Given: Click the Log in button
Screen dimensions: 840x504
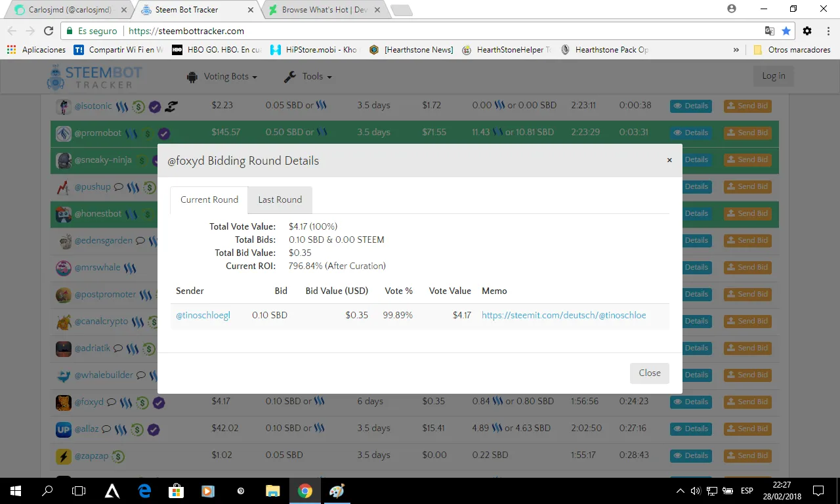Looking at the screenshot, I should click(774, 76).
